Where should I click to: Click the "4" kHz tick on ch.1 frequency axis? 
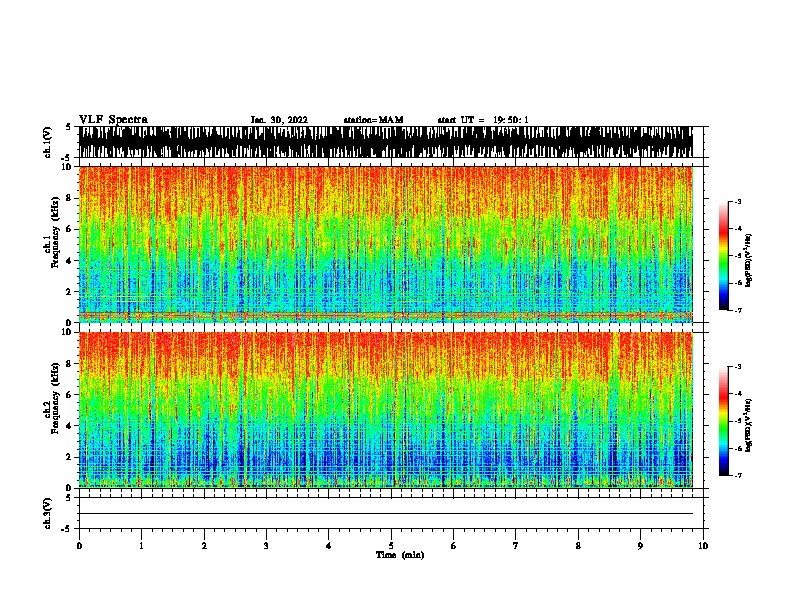coord(70,261)
